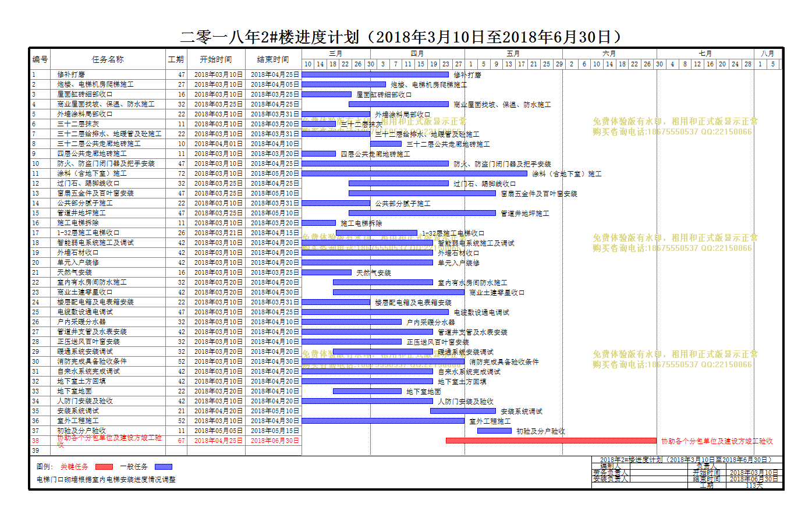
Task: Click the 六月 month header in timeline
Action: [x=609, y=54]
